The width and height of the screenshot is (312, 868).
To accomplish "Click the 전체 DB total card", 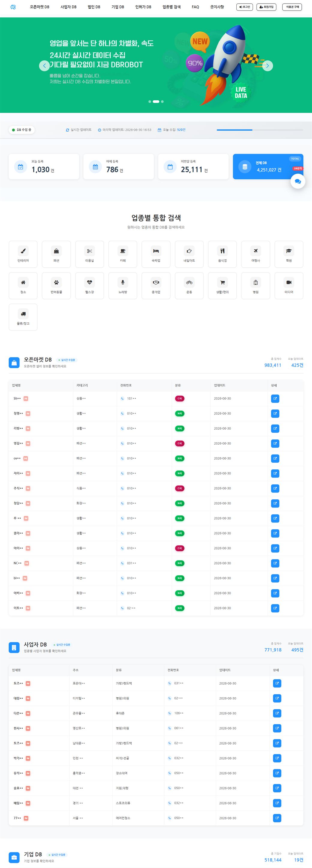I will tap(268, 166).
